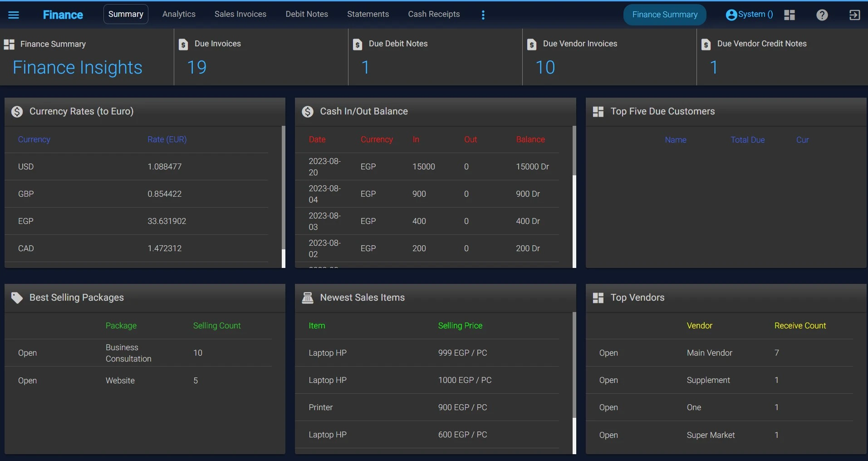Open the Analytics tab
The height and width of the screenshot is (461, 868).
(179, 14)
